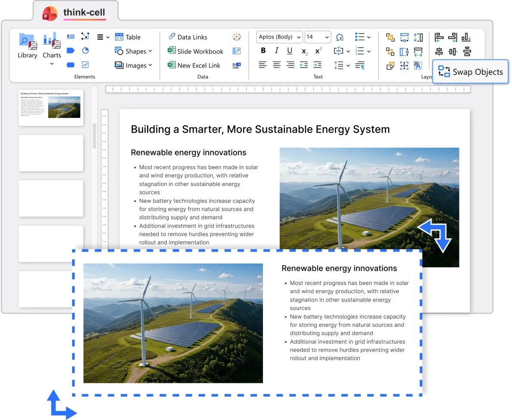Toggle italic text formatting

(x=277, y=51)
